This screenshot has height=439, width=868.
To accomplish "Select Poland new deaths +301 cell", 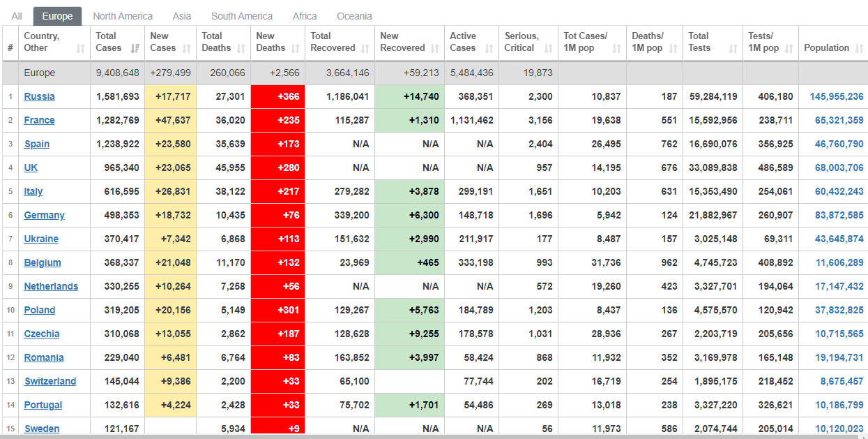I will (277, 310).
